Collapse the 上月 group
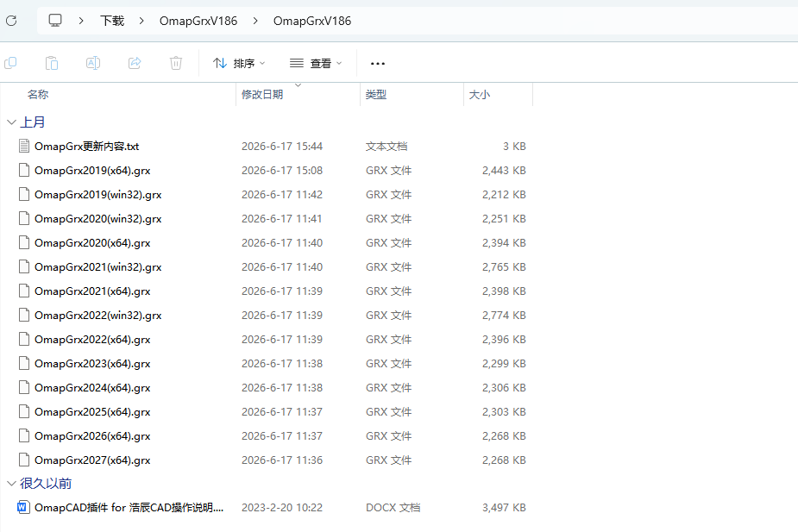The height and width of the screenshot is (532, 798). pos(11,122)
